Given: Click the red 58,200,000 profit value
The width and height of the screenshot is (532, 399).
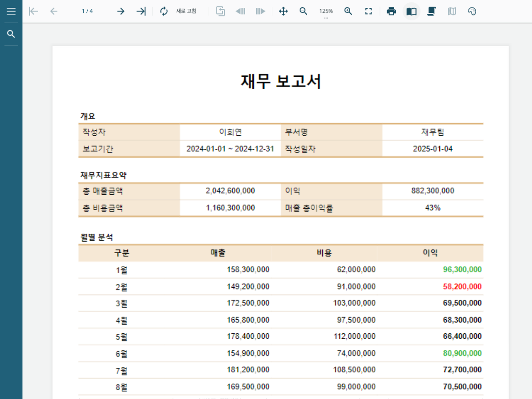Looking at the screenshot, I should pyautogui.click(x=462, y=287).
